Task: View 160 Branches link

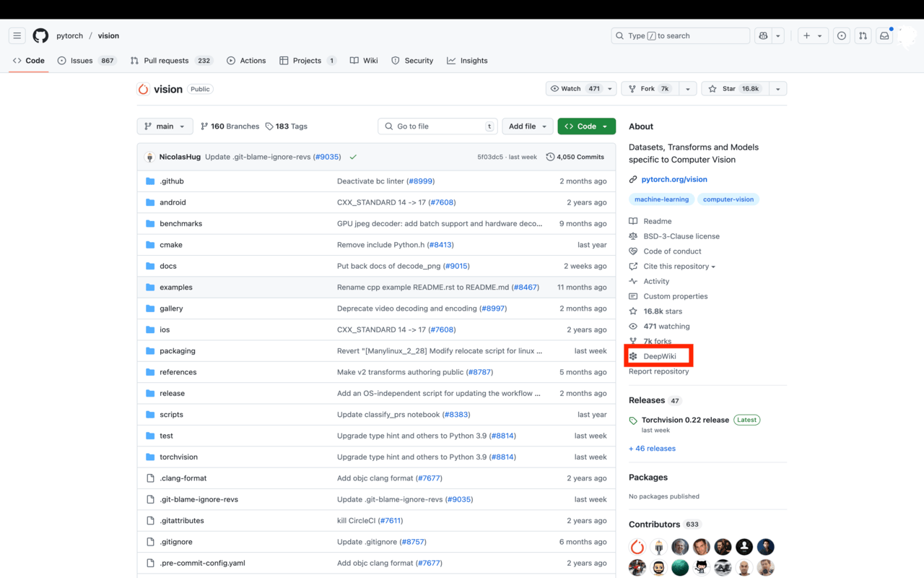Action: point(230,126)
